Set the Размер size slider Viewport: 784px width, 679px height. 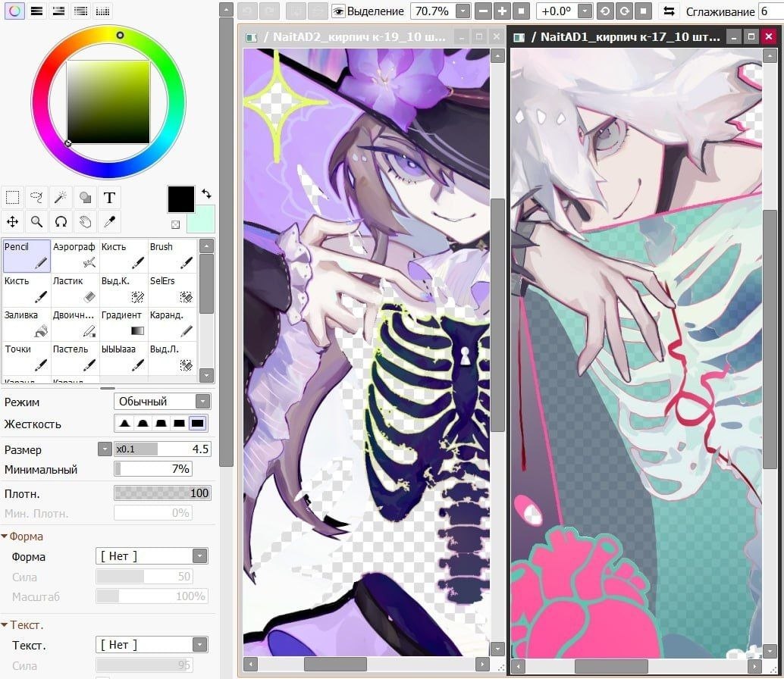tap(162, 449)
